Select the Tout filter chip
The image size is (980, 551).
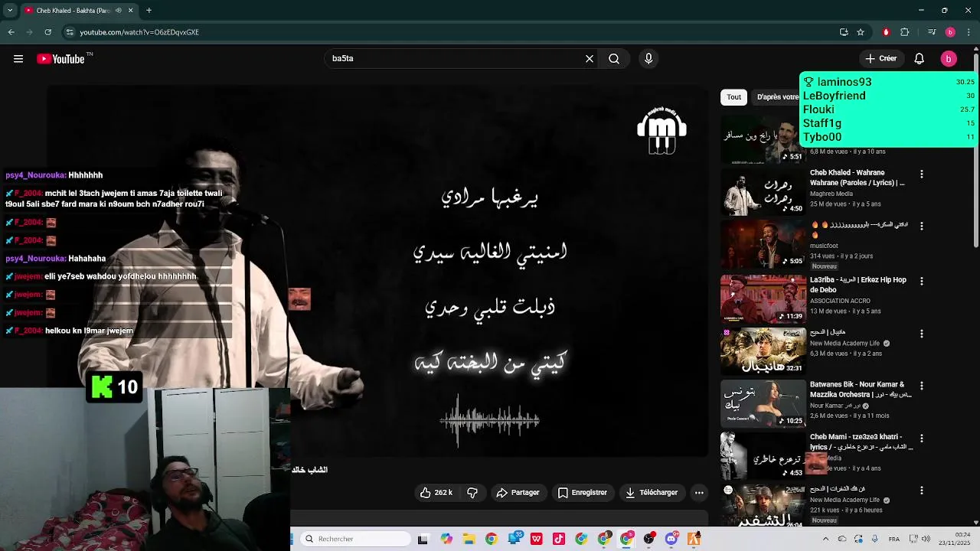(x=734, y=97)
